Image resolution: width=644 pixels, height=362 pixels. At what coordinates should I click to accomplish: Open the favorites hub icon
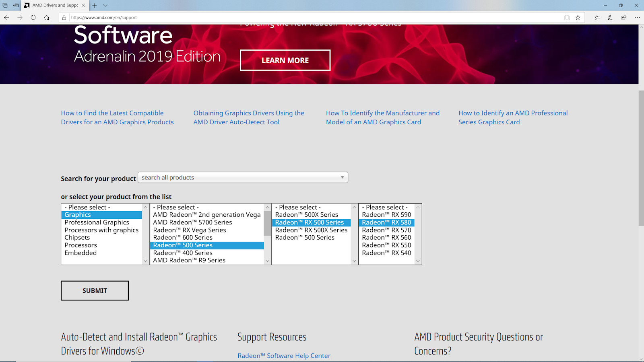(597, 18)
